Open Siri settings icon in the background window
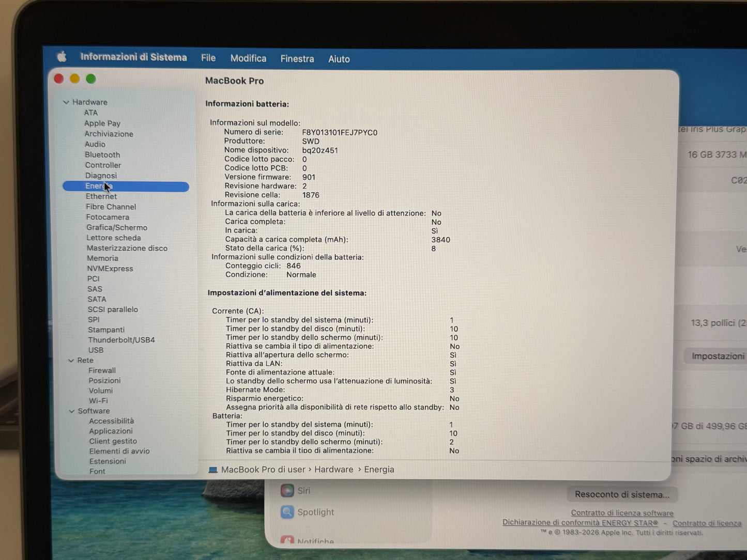 coord(287,490)
